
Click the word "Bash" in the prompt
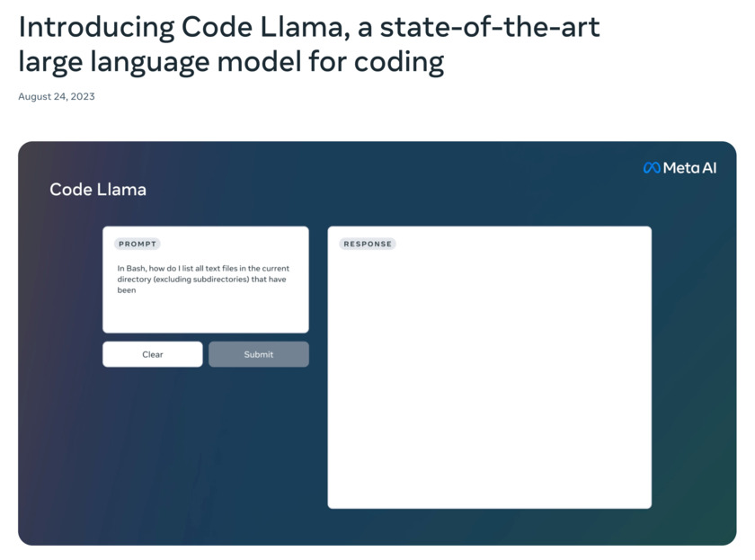click(136, 269)
